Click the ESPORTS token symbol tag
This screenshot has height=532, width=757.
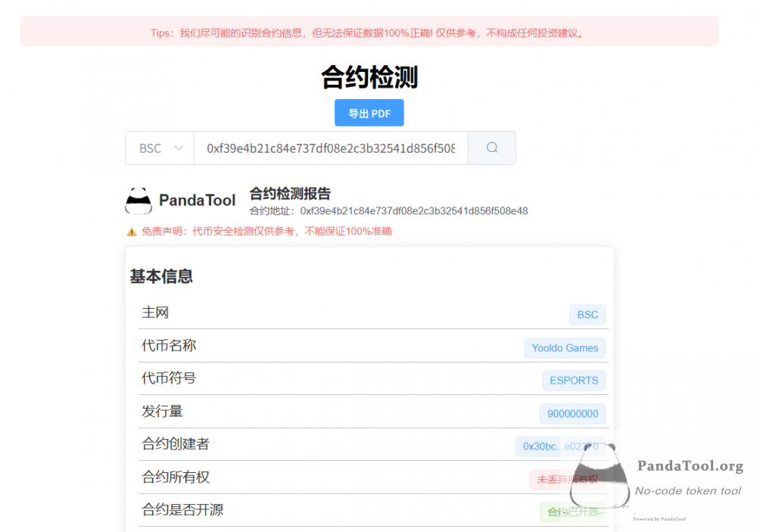(573, 381)
